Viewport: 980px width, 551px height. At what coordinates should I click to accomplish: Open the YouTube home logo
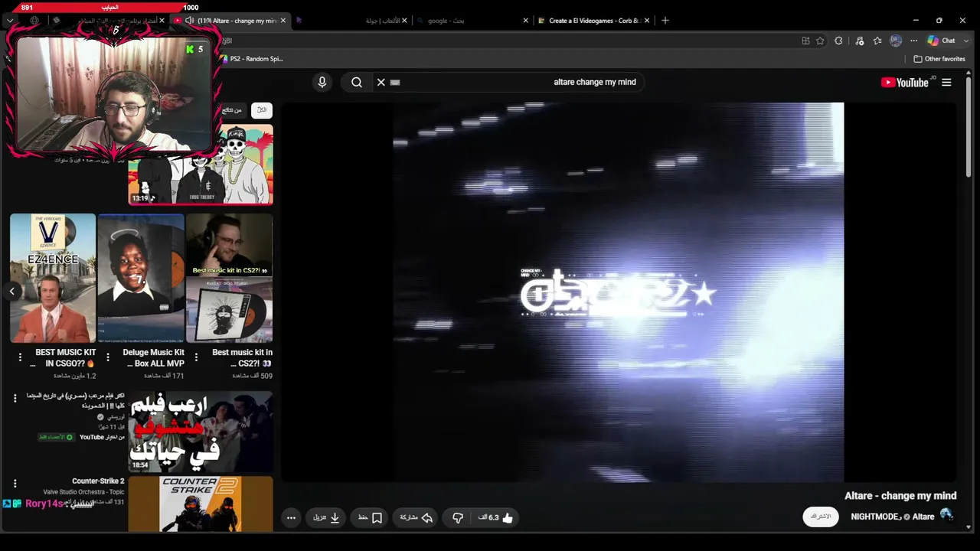point(904,83)
